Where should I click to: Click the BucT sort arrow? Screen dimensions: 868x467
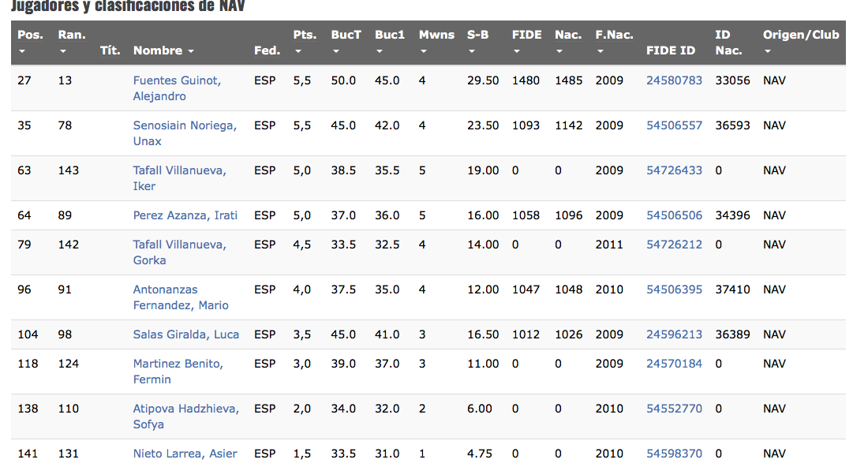point(336,51)
